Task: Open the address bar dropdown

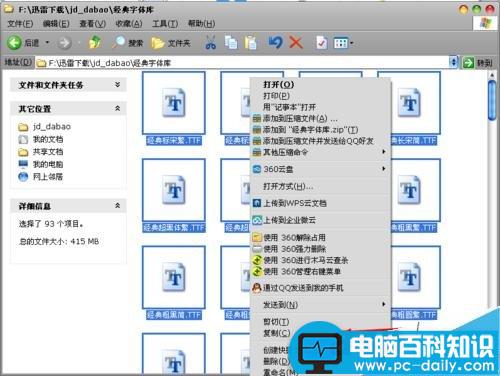Action: [453, 62]
